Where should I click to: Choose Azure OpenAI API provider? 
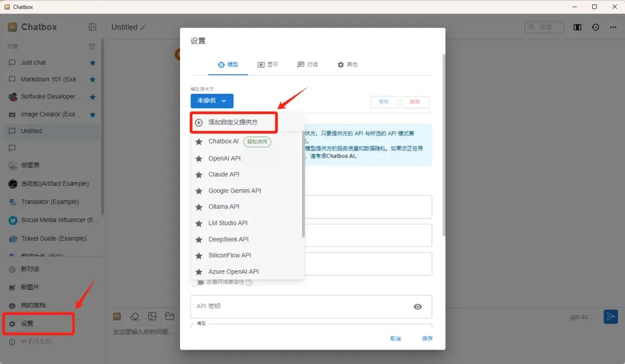click(x=247, y=272)
